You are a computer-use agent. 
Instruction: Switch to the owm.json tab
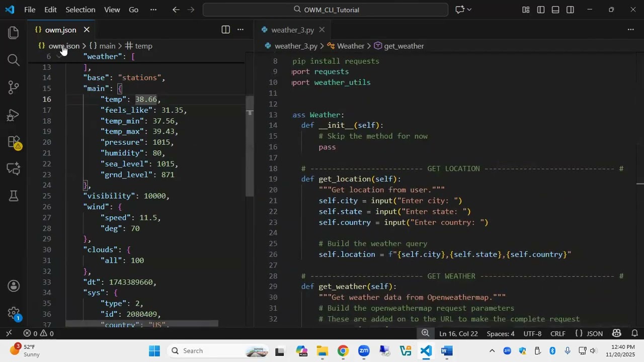click(60, 30)
